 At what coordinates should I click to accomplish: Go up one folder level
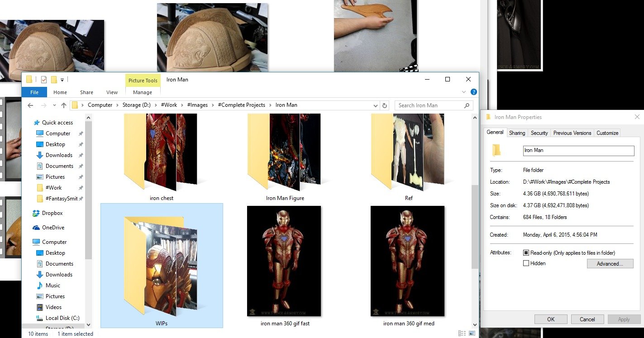64,105
